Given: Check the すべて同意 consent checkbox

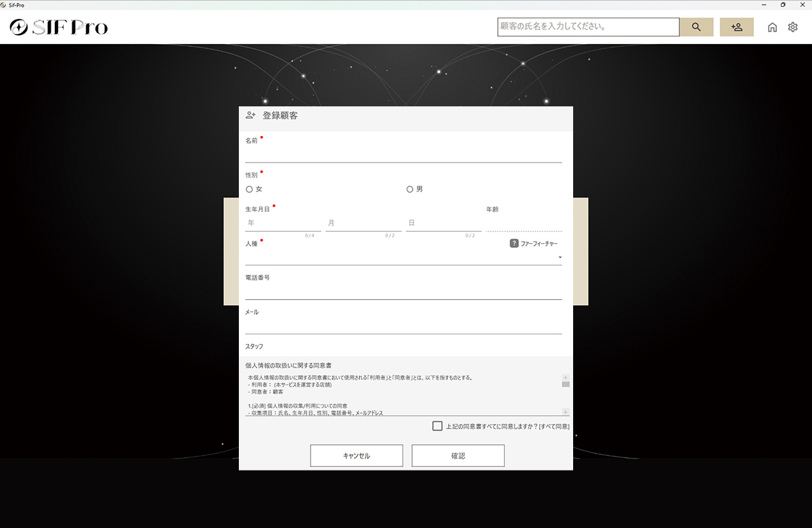Looking at the screenshot, I should (437, 426).
